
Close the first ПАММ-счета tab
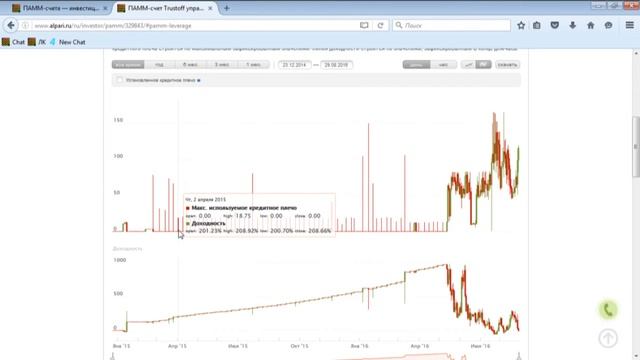(x=105, y=8)
